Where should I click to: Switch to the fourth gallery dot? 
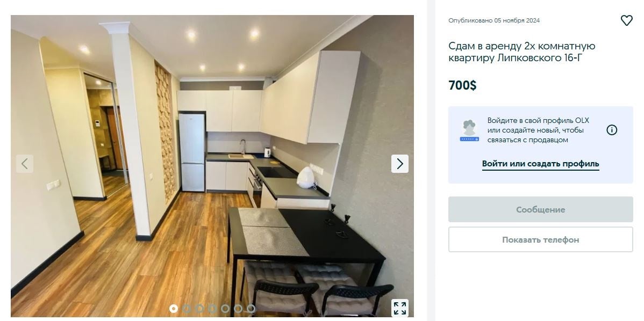point(212,308)
